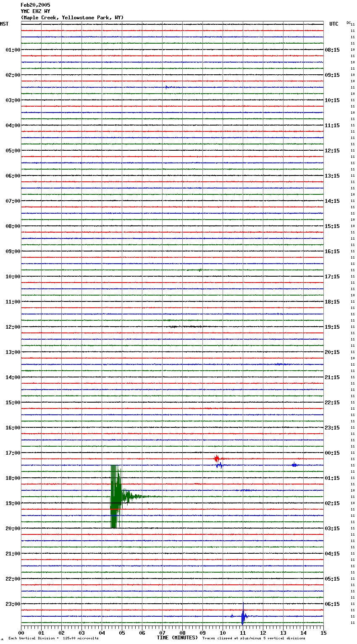This screenshot has width=357, height=644.
Task: Click the '02:15' UTC label
Action: click(x=332, y=503)
